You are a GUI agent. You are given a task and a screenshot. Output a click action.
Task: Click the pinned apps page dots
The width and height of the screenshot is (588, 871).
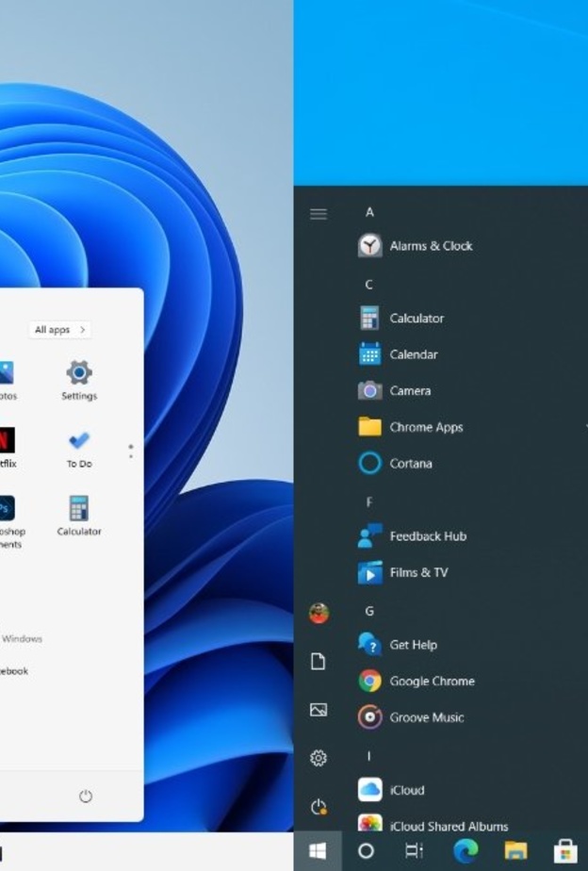point(130,452)
